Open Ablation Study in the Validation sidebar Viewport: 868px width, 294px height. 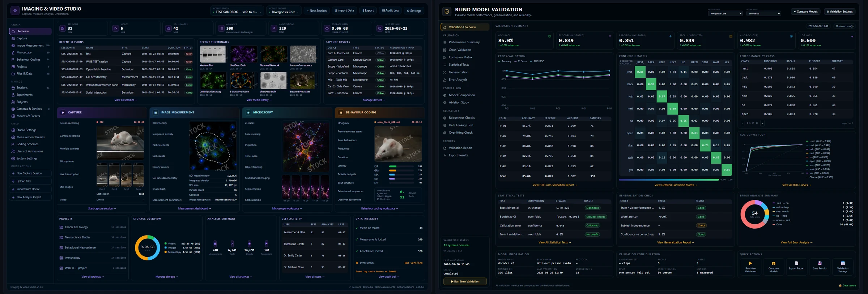(465, 103)
